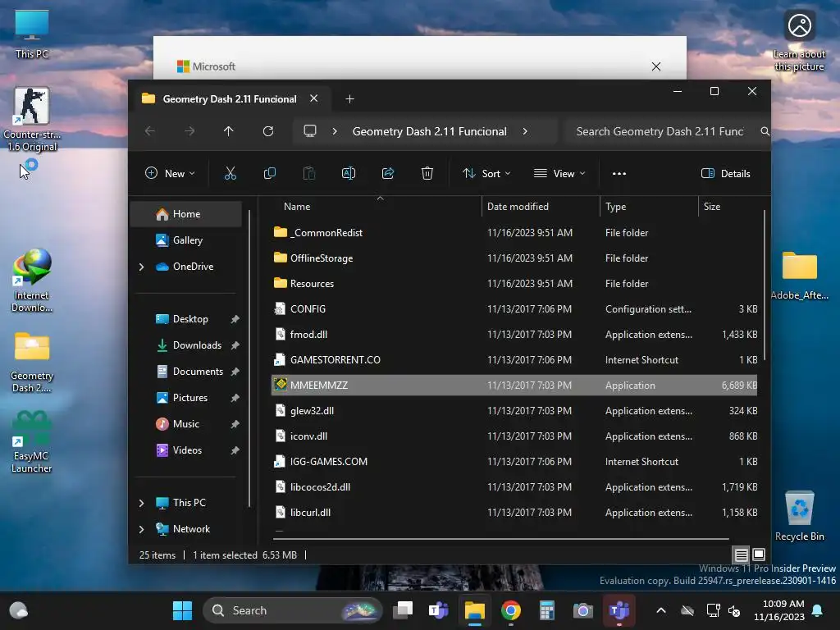
Task: Open Adobe_Afte... folder on desktop
Action: [x=799, y=276]
